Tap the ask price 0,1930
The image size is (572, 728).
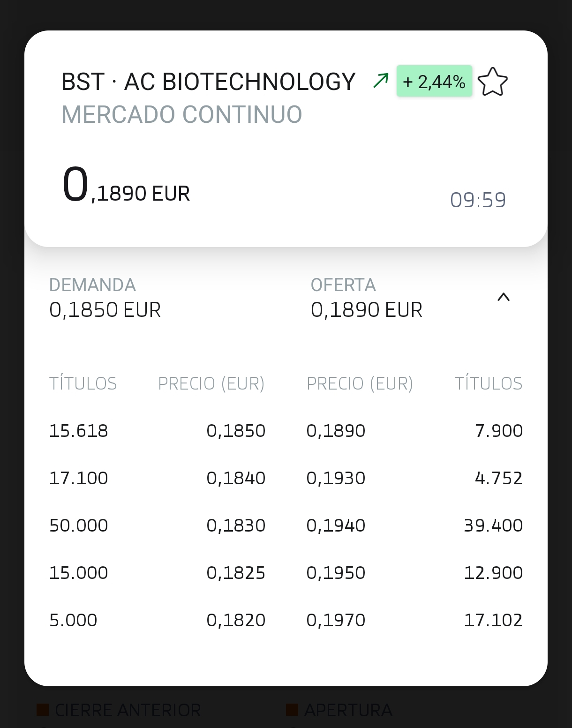336,478
